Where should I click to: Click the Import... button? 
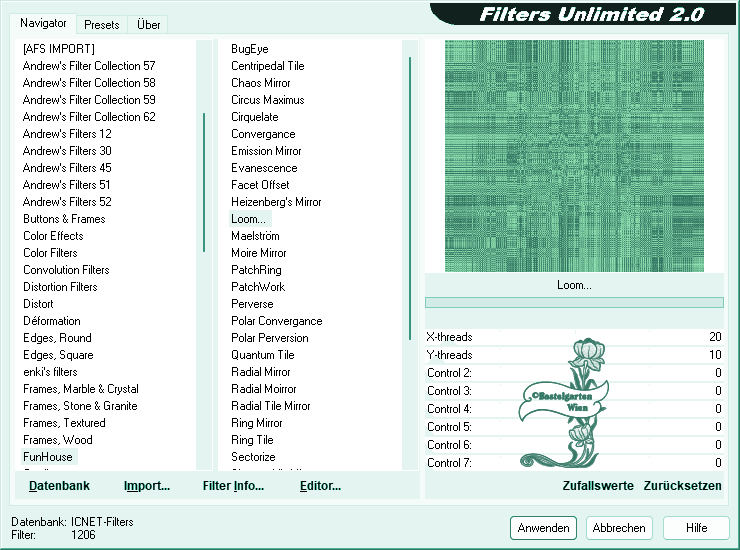pos(147,486)
